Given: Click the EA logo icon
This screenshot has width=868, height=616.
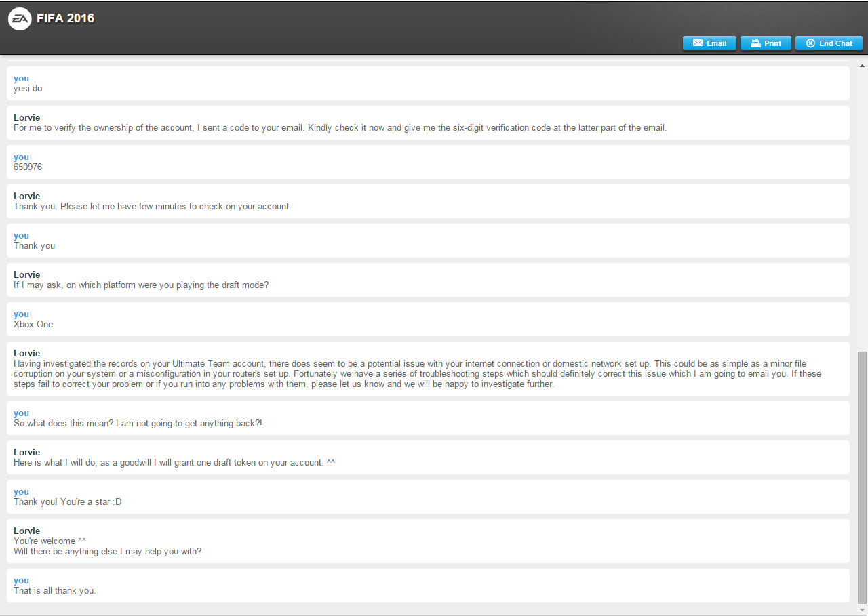Looking at the screenshot, I should pos(19,19).
